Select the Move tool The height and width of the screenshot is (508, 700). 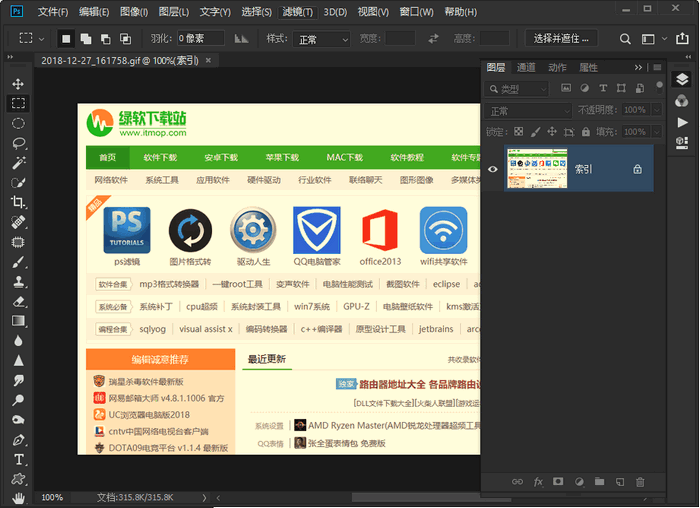(x=18, y=84)
